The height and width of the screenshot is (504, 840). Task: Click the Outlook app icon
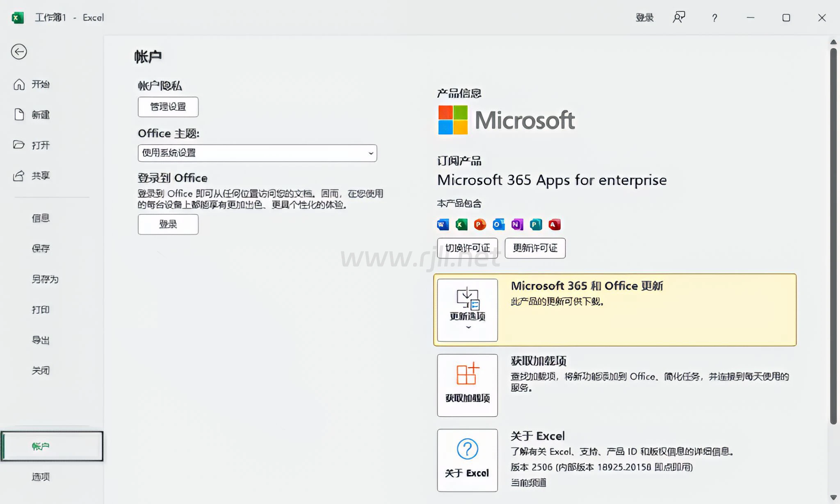[498, 225]
